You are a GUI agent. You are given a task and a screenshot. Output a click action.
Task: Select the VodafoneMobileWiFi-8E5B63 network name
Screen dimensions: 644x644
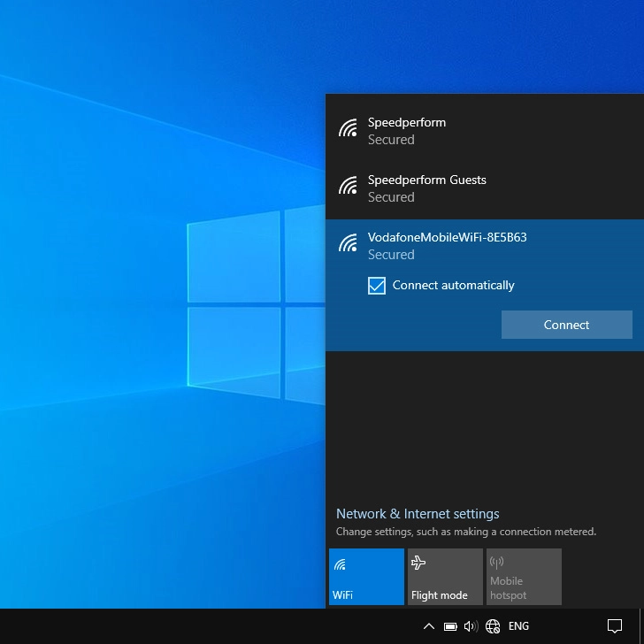447,237
